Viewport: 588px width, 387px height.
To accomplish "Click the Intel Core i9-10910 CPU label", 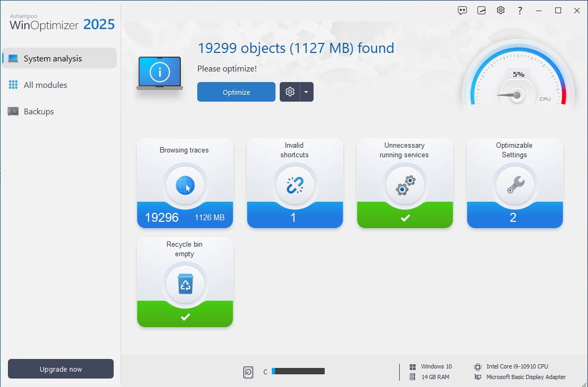I will pyautogui.click(x=517, y=366).
